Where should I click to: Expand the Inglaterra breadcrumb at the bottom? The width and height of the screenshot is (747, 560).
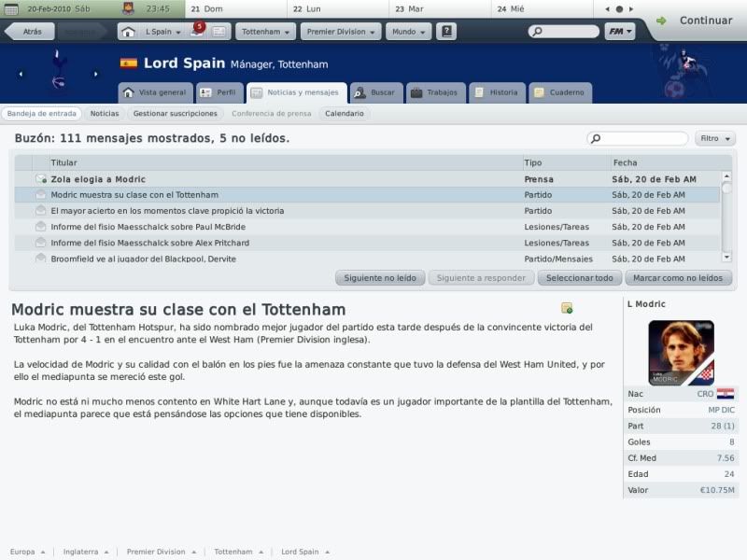click(86, 552)
